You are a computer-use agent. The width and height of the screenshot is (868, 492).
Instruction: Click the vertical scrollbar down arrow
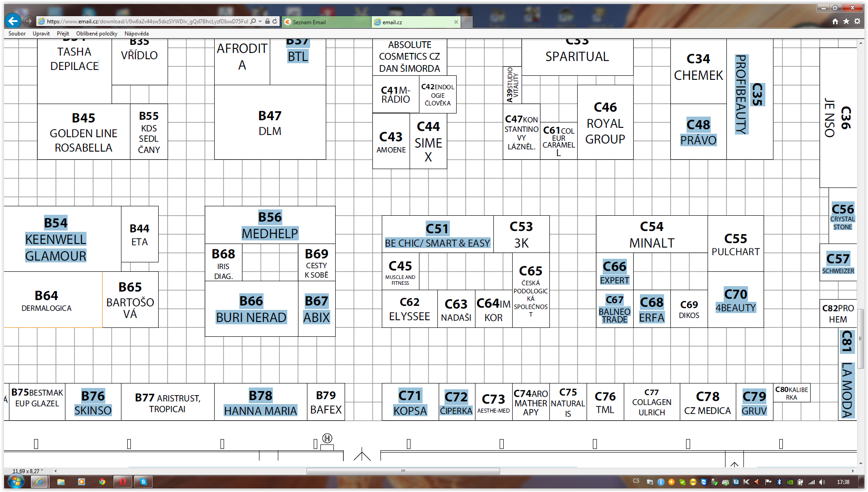pos(860,464)
